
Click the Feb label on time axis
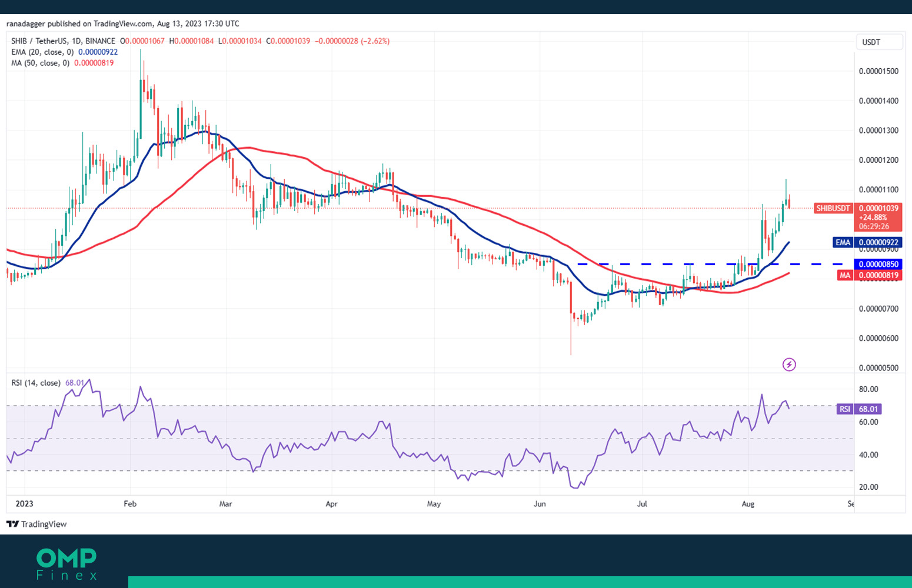tap(130, 504)
